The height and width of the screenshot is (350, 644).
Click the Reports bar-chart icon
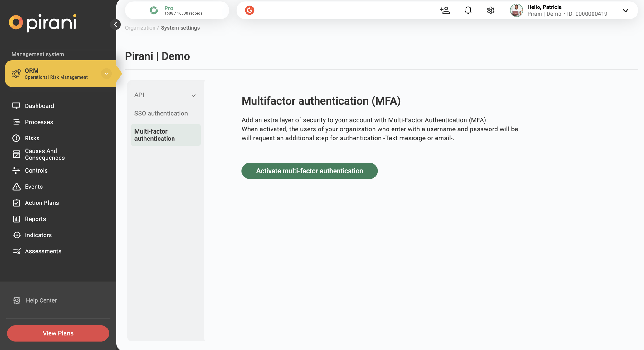point(16,219)
